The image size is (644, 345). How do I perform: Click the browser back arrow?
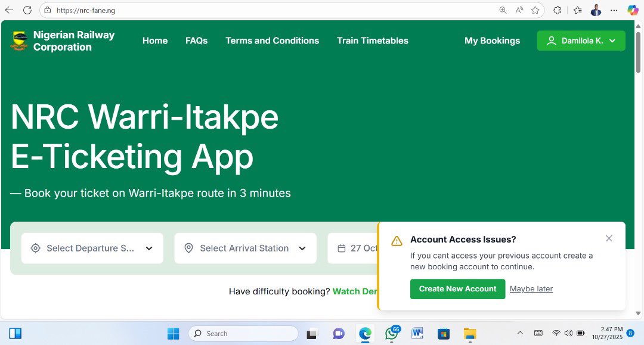(9, 10)
